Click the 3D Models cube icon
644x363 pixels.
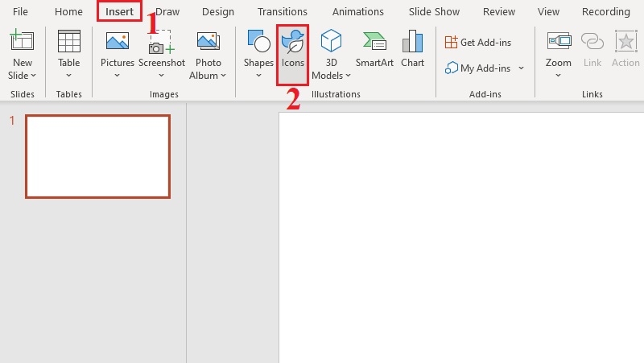331,41
